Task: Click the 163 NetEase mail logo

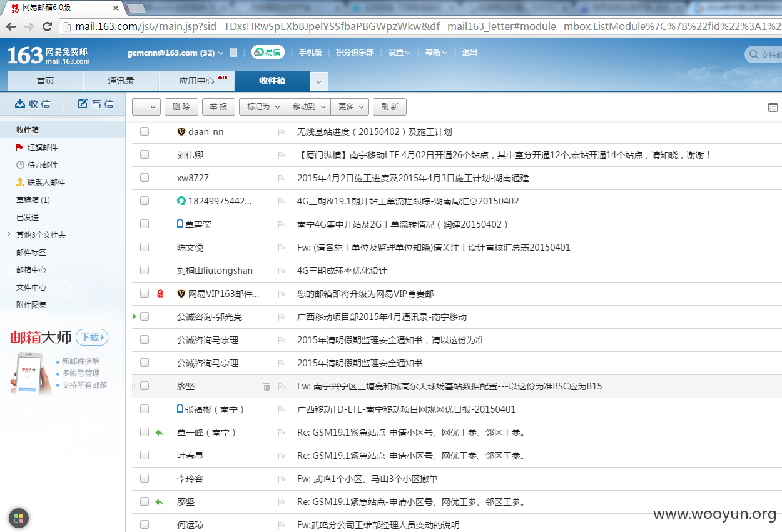Action: tap(49, 54)
